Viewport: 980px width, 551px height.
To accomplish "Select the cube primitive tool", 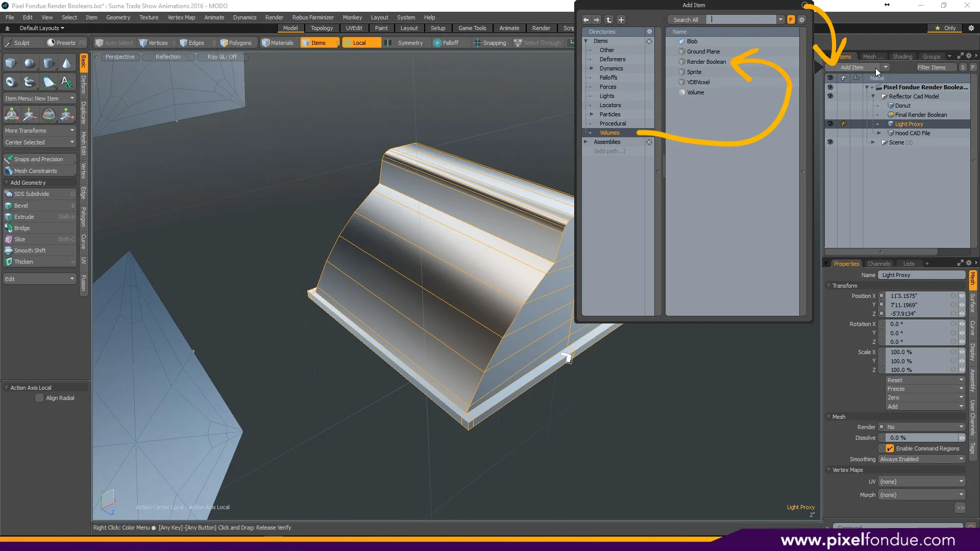I will pos(11,62).
